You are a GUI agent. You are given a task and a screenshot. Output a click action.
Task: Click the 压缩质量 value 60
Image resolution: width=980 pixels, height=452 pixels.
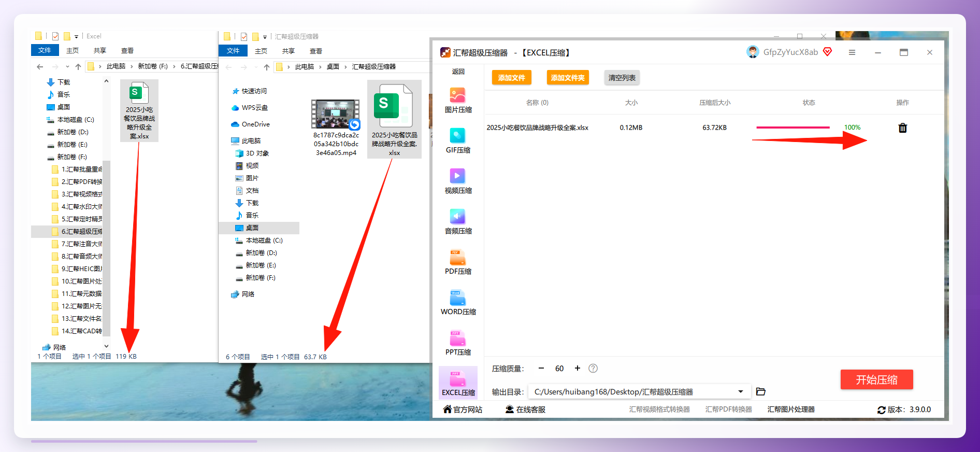tap(559, 369)
